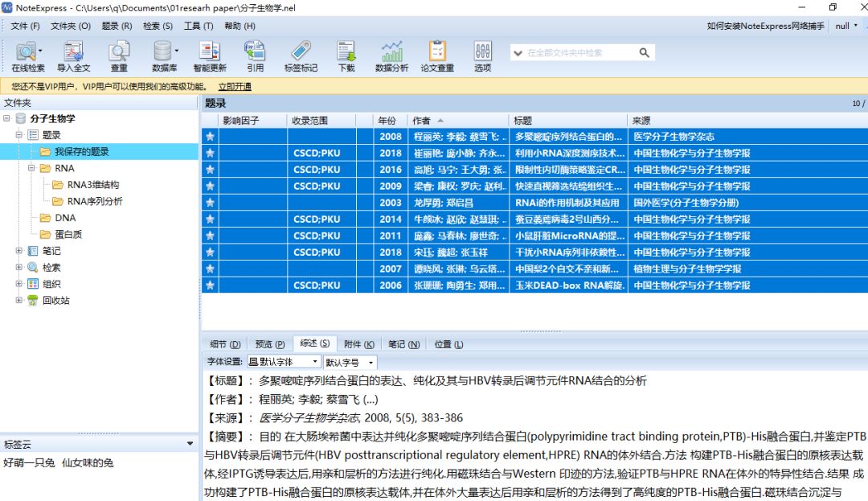This screenshot has height=501, width=868.
Task: Click the 立即开通 VIP link
Action: [x=235, y=86]
